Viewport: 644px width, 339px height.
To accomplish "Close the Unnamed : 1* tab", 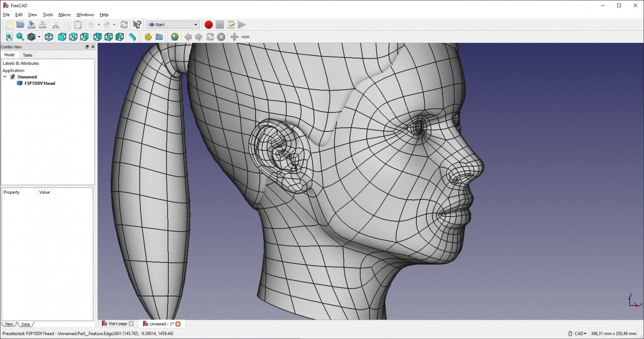I will [x=178, y=324].
